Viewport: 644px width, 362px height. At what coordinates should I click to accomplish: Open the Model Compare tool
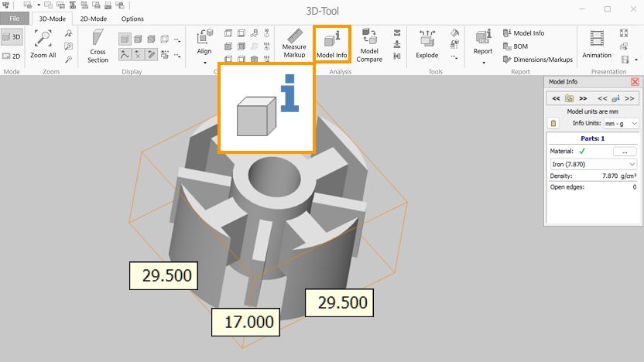pyautogui.click(x=369, y=45)
